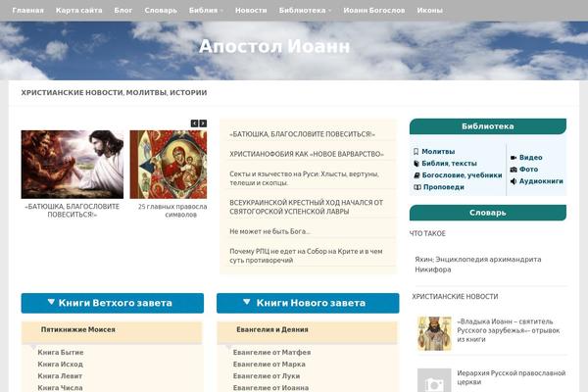Viewport: 588px width, 392px height.
Task: Open Богословие, учебники library link
Action: [x=462, y=175]
